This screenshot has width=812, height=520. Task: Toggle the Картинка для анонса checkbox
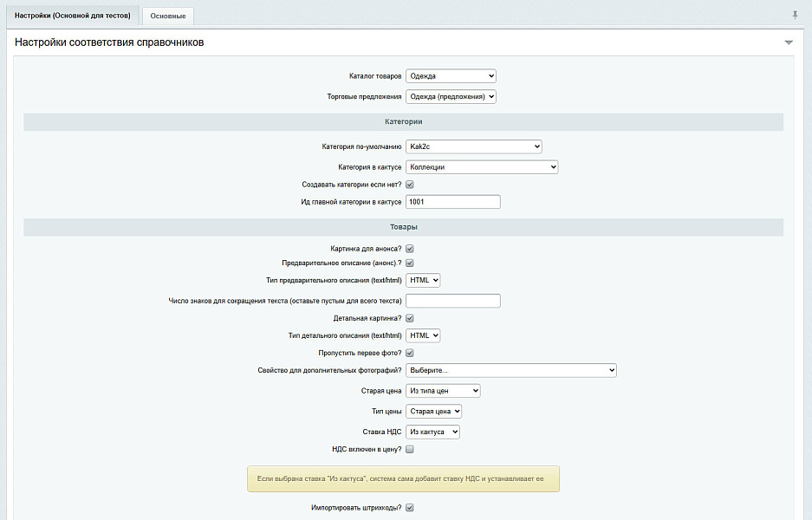pyautogui.click(x=410, y=249)
